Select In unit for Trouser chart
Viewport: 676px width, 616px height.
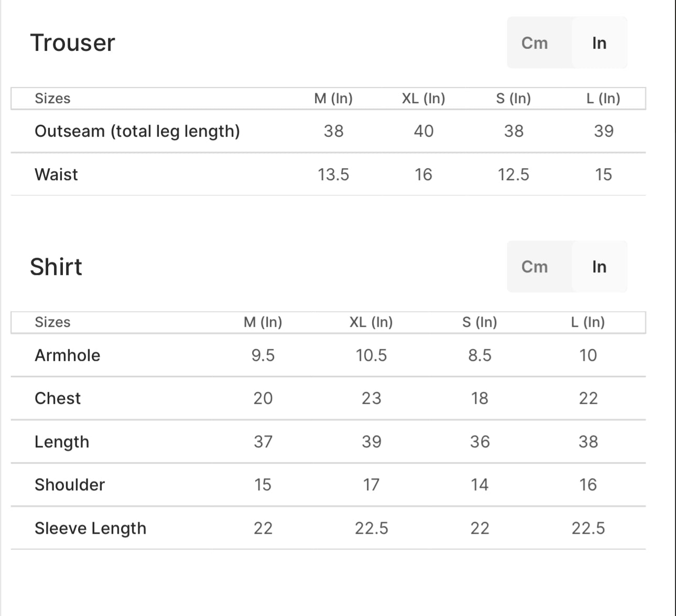(x=599, y=43)
